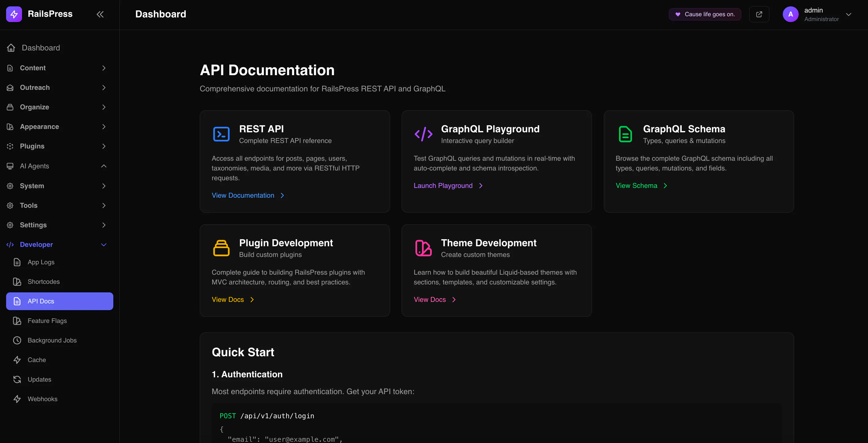Click the GraphQL Playground code icon
868x443 pixels.
[424, 134]
